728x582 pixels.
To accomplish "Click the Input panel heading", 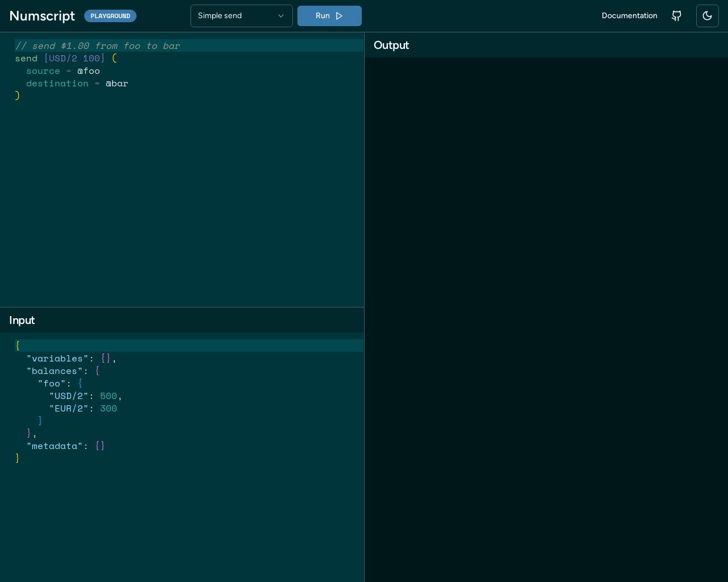I will [22, 320].
